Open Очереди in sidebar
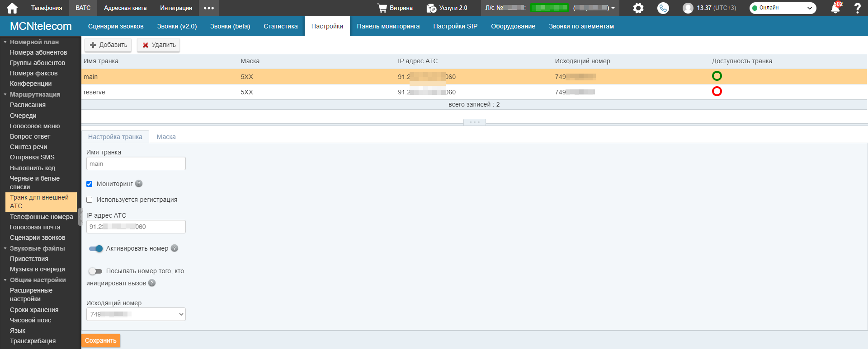 pyautogui.click(x=23, y=116)
